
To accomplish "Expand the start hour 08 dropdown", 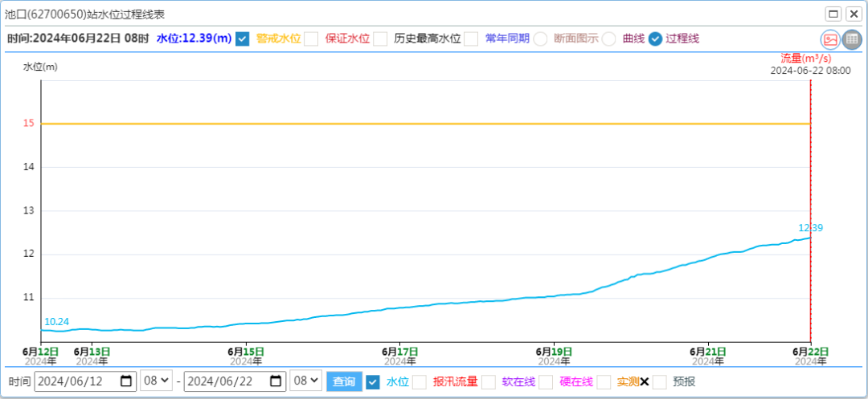I will coord(156,381).
